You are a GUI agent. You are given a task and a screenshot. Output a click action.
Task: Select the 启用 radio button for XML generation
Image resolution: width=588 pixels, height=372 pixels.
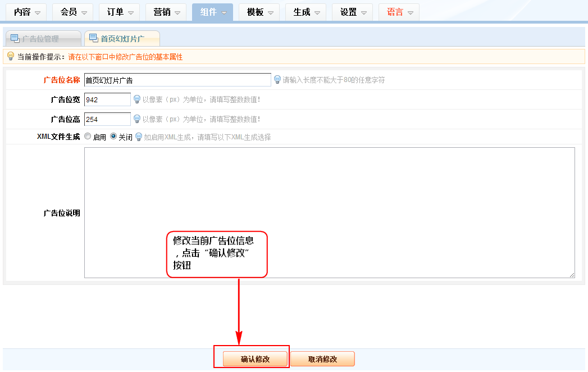point(88,136)
